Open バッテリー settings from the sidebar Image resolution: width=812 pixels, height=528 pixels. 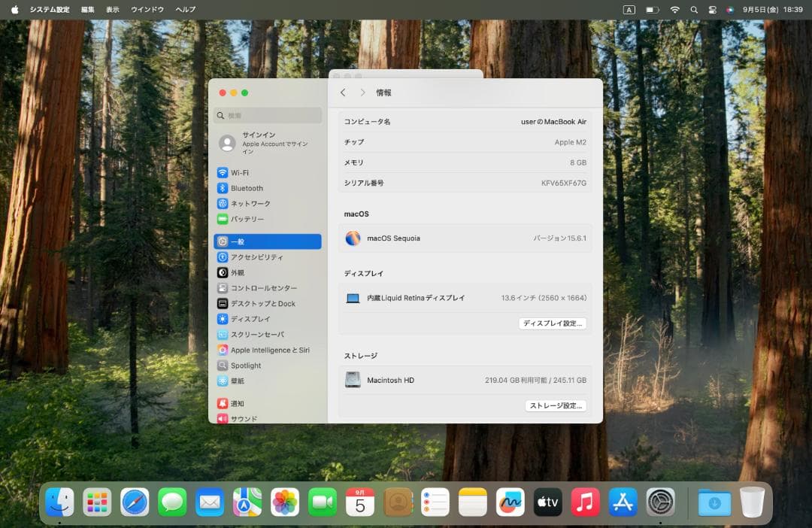point(248,219)
